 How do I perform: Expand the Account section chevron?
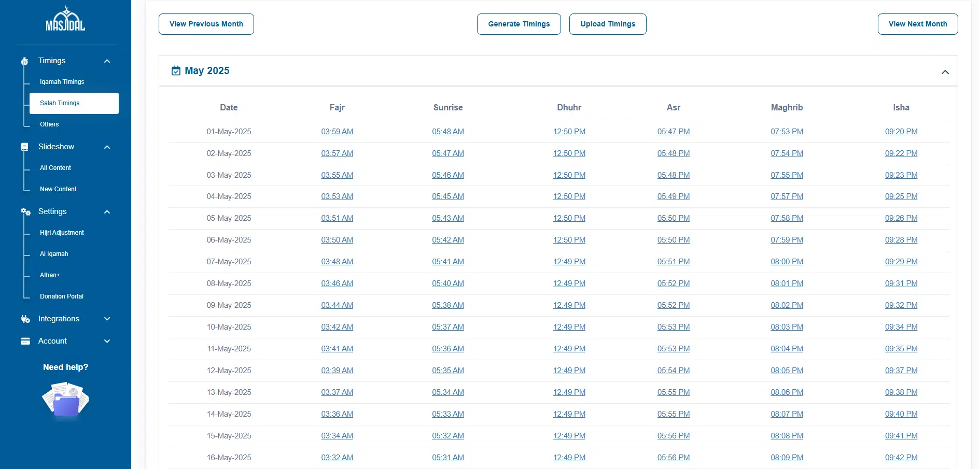107,341
